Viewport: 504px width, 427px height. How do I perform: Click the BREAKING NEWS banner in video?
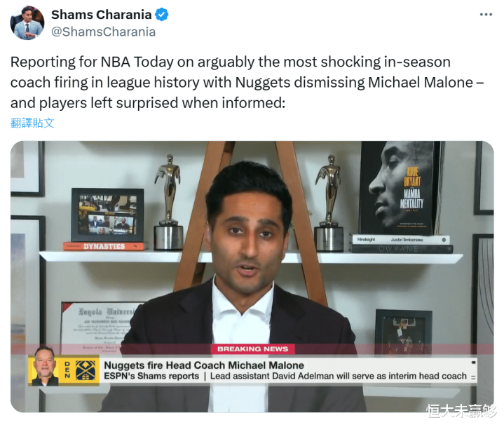[x=252, y=349]
